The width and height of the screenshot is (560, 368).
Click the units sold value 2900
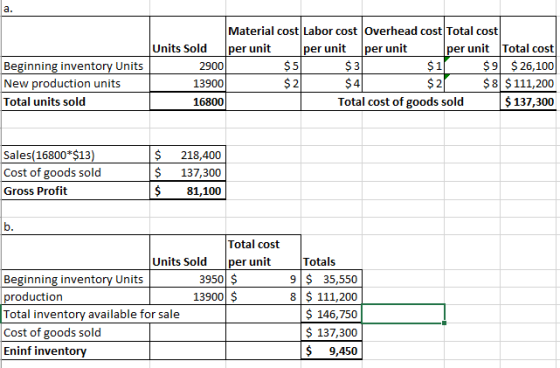pos(188,66)
